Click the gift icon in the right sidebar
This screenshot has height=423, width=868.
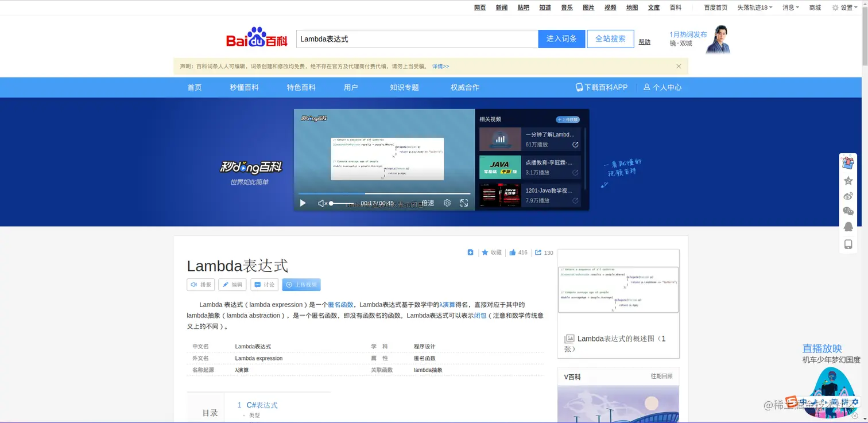[x=848, y=162]
